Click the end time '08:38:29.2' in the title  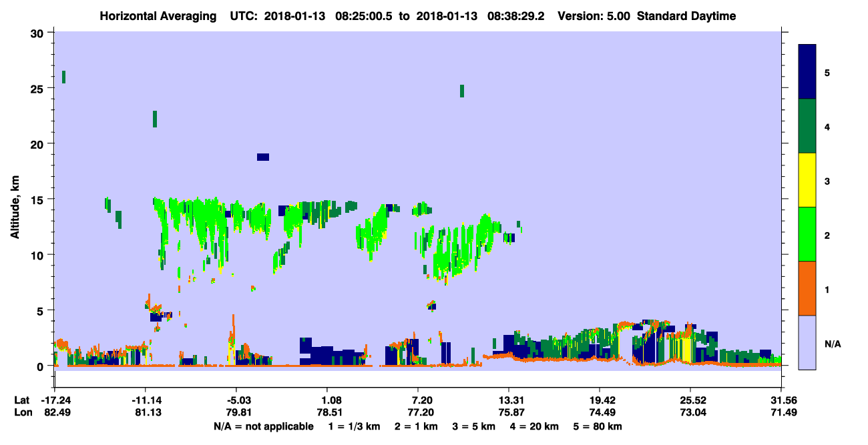click(x=517, y=16)
